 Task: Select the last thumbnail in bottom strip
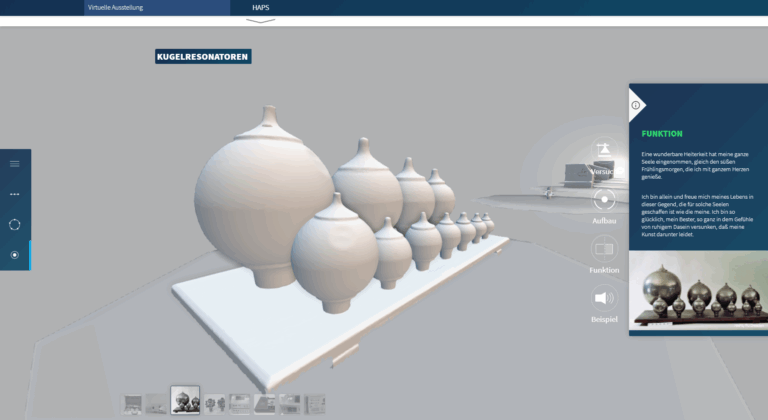tap(314, 404)
